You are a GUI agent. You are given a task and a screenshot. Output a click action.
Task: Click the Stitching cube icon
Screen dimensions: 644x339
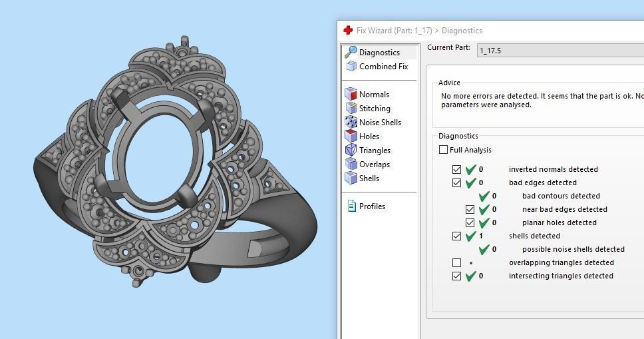pyautogui.click(x=351, y=108)
